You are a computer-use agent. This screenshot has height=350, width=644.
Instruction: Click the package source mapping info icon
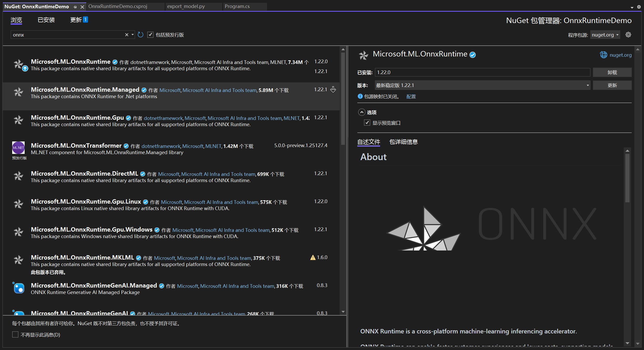click(360, 96)
